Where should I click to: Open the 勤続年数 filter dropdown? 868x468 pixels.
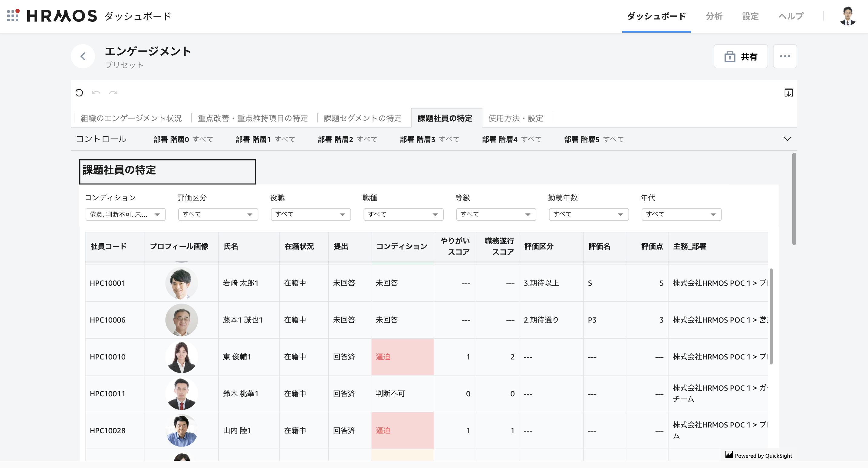pyautogui.click(x=588, y=214)
